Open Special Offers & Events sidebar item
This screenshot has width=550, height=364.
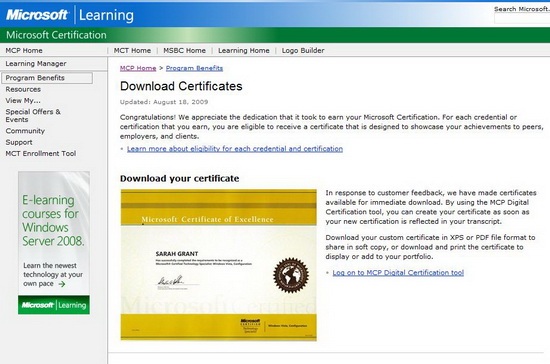[33, 115]
